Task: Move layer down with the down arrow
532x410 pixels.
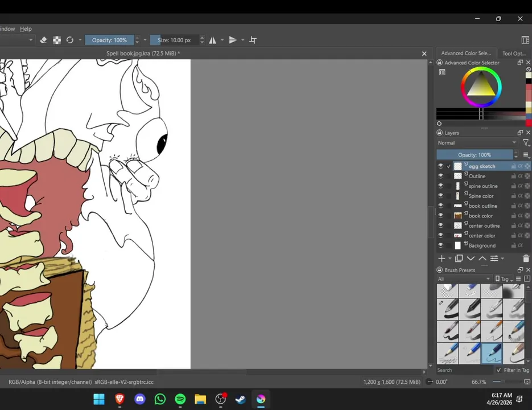Action: click(471, 259)
